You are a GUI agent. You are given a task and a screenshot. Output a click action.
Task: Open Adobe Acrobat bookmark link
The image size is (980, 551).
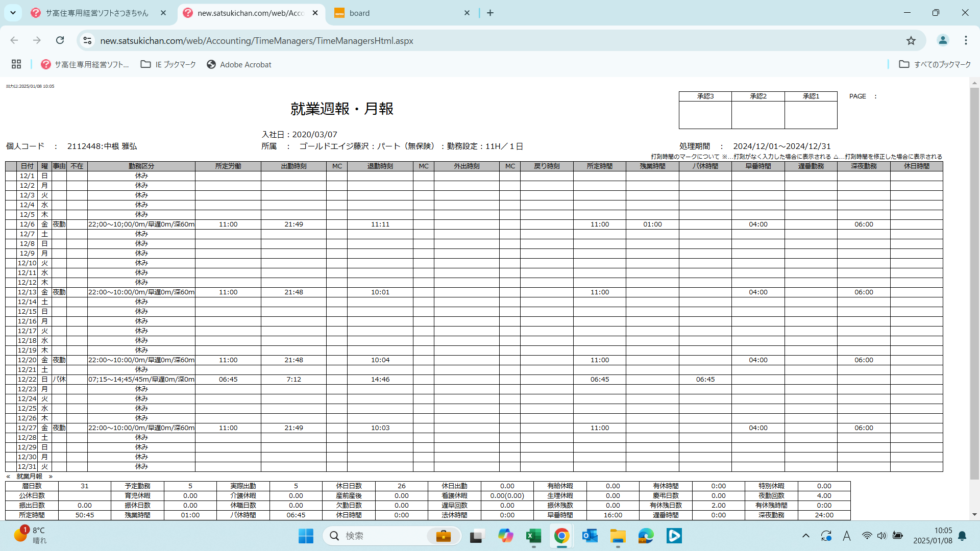click(239, 64)
